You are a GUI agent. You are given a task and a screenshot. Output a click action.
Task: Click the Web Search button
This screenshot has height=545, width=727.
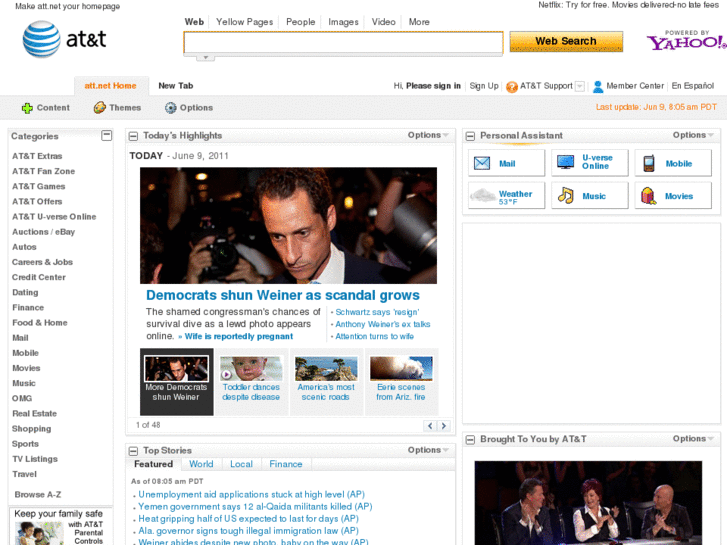pyautogui.click(x=566, y=41)
